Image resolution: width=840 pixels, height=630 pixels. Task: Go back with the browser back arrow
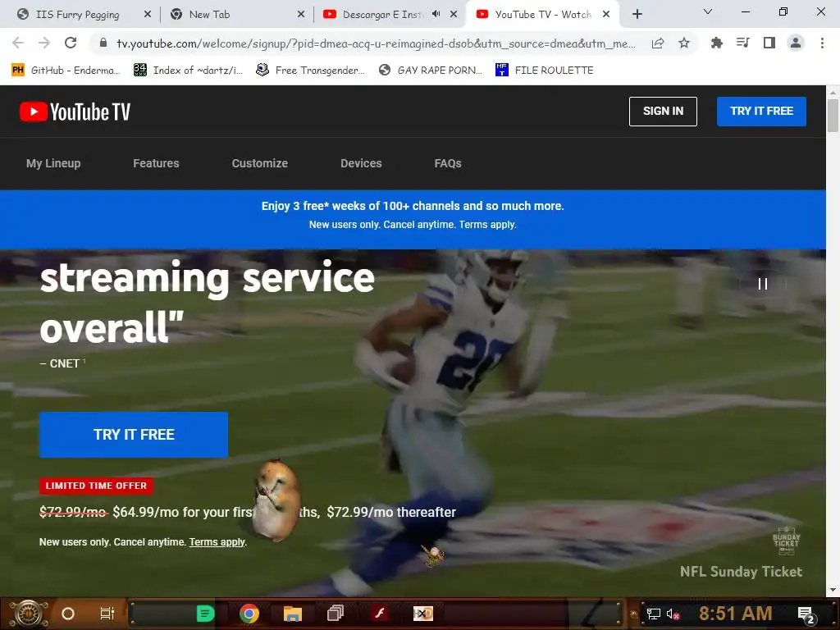18,43
